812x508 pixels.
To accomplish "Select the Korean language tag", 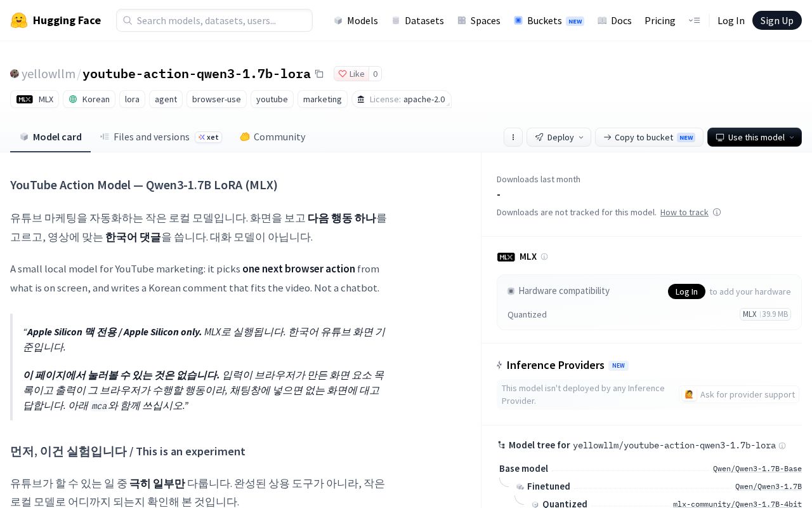I will (89, 99).
